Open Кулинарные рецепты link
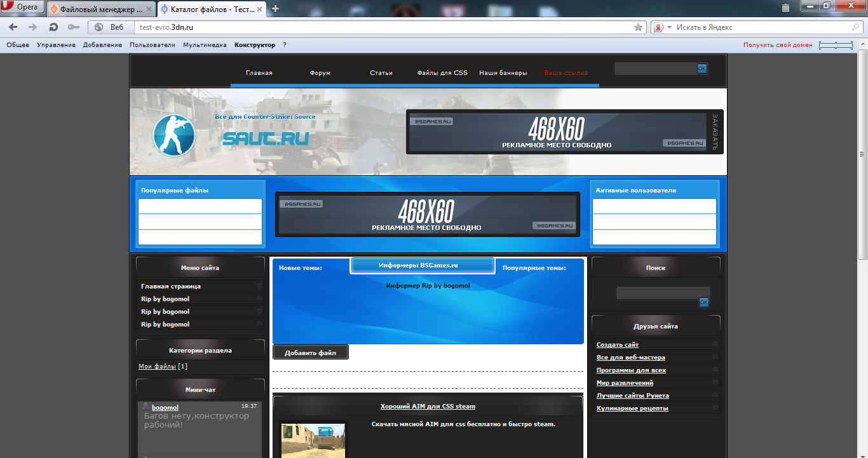This screenshot has height=458, width=868. coord(632,408)
